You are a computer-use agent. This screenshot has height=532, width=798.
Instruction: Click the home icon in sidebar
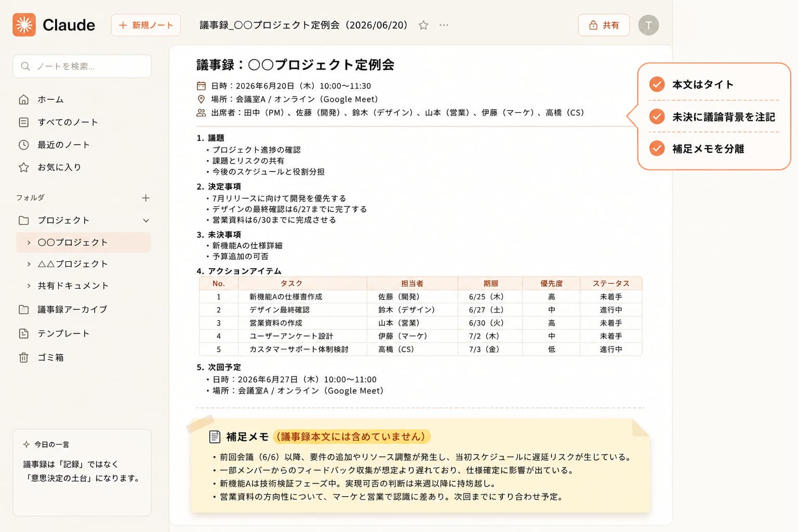point(24,99)
